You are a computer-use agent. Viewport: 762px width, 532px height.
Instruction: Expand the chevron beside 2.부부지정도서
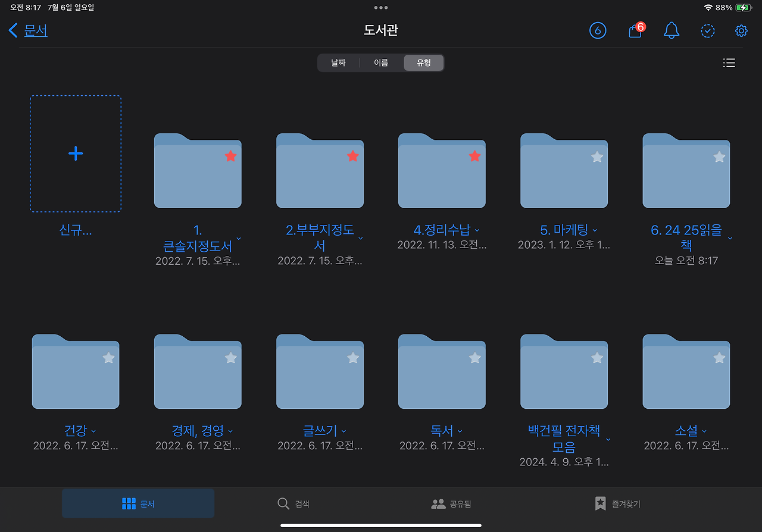pyautogui.click(x=361, y=238)
